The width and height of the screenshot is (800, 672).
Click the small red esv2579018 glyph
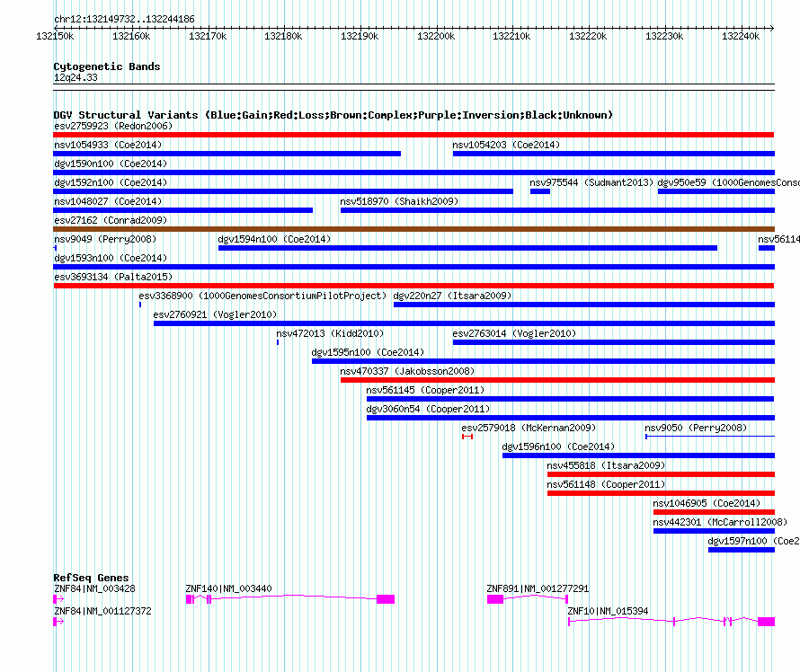click(x=467, y=437)
